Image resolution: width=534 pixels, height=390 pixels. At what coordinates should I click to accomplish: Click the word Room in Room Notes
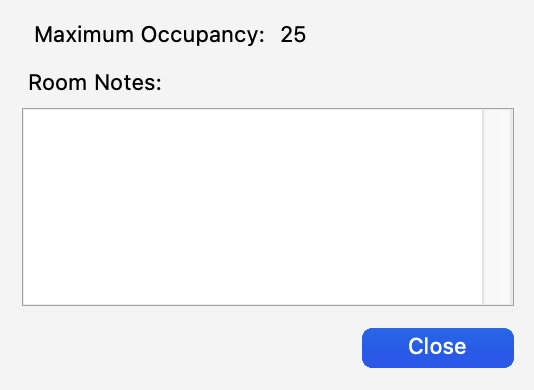point(58,82)
